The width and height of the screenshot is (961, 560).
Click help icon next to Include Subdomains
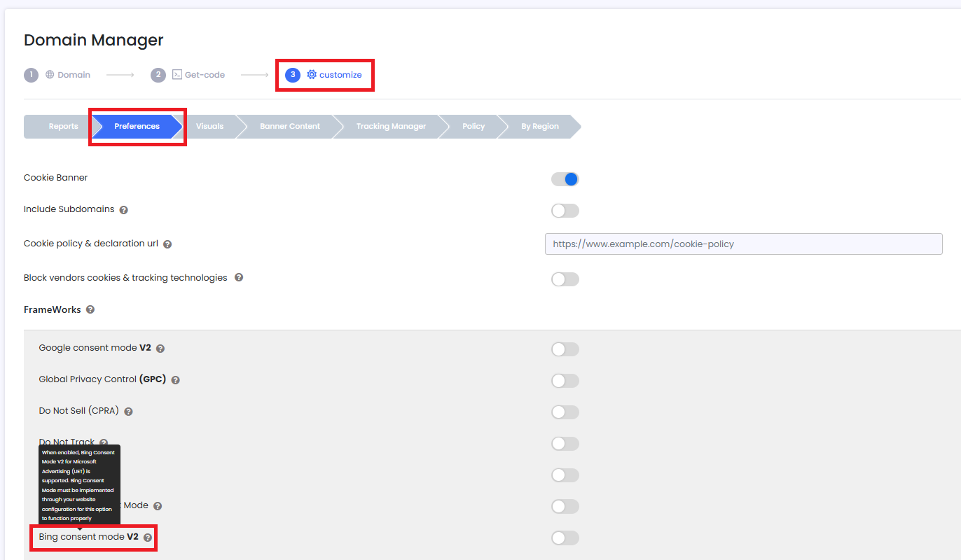pos(123,210)
